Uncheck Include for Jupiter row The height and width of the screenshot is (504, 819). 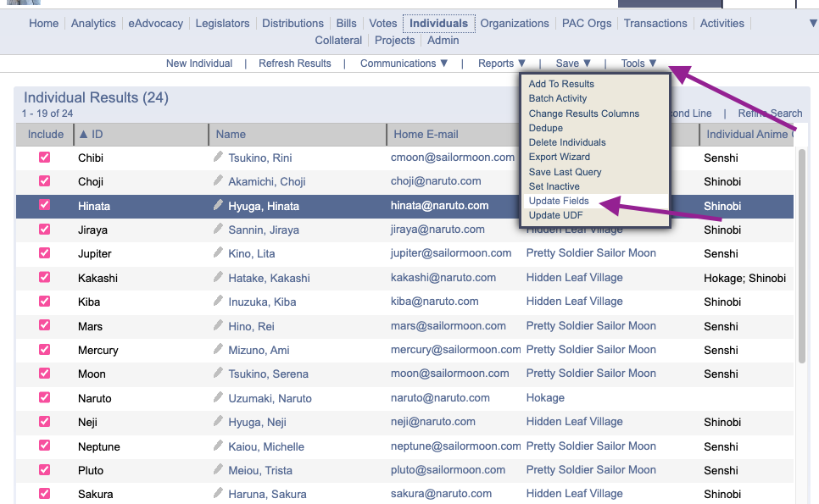click(44, 253)
